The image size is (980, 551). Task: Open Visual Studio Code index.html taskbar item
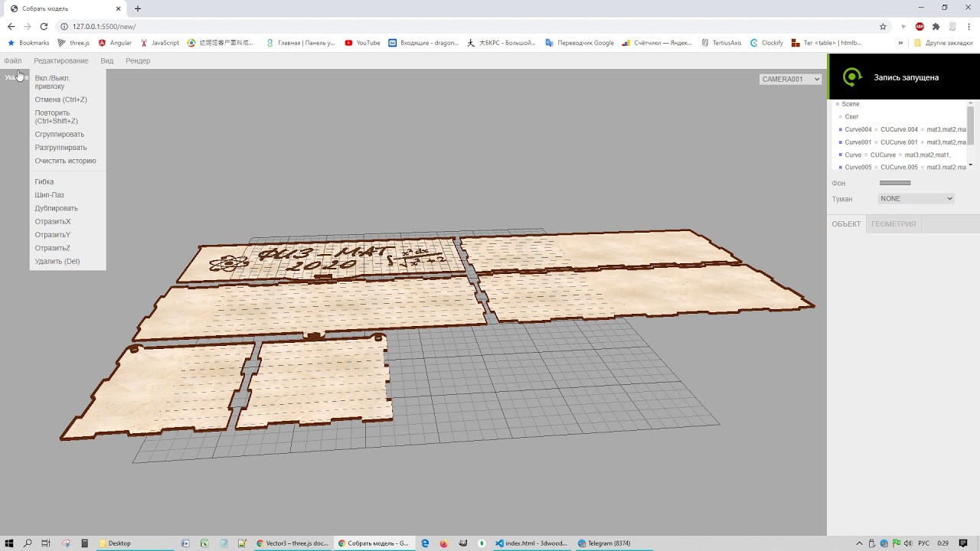[533, 543]
